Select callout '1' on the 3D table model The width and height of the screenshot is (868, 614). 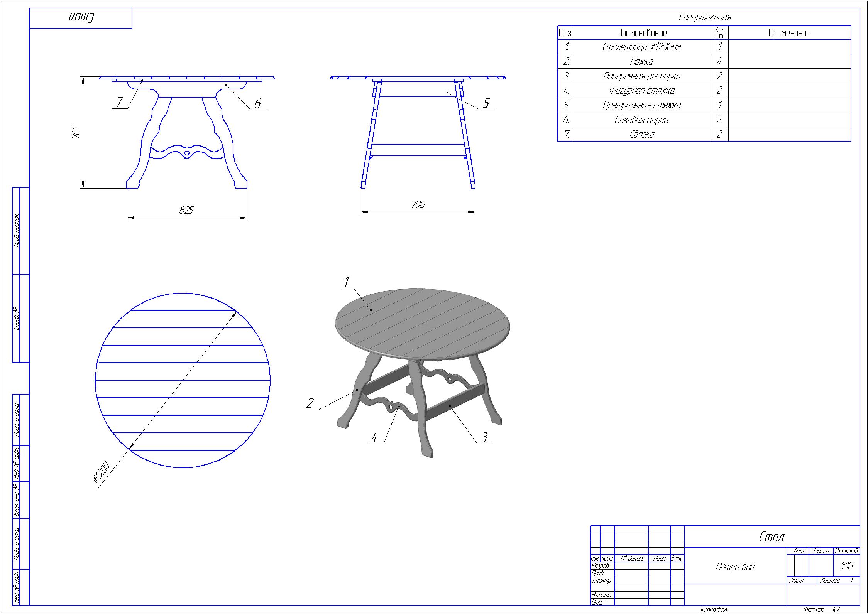[347, 282]
